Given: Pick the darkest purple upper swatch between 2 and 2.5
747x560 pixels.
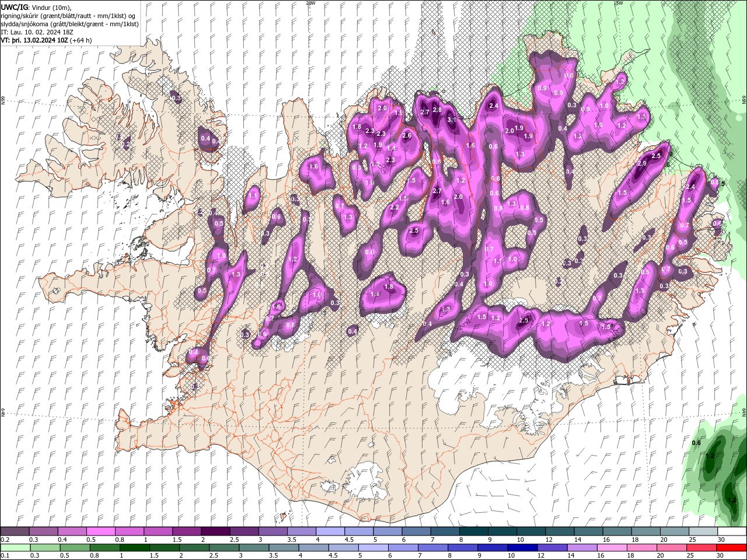Looking at the screenshot, I should (x=215, y=531).
